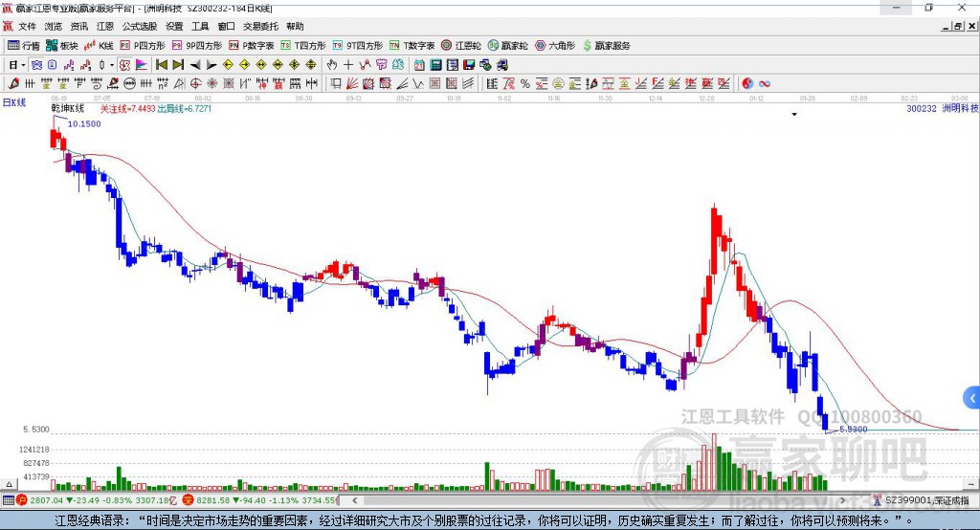Select the crosshair cursor tool
This screenshot has width=980, height=530.
(x=348, y=65)
